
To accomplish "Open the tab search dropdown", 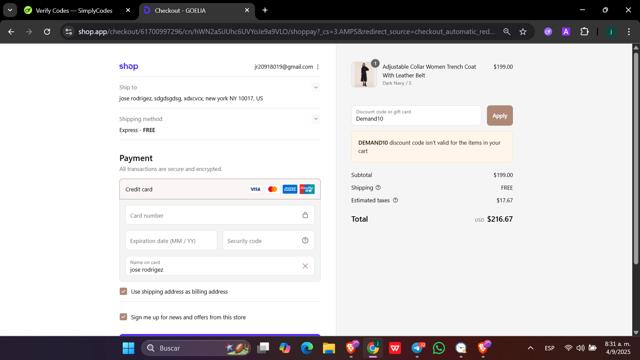I will 10,10.
